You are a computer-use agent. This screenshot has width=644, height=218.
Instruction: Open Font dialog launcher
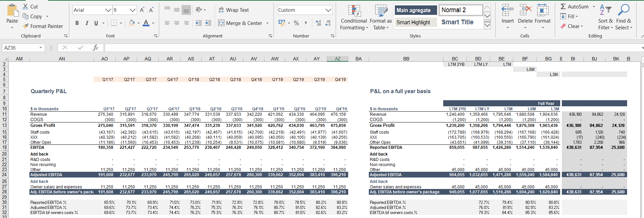tap(156, 36)
